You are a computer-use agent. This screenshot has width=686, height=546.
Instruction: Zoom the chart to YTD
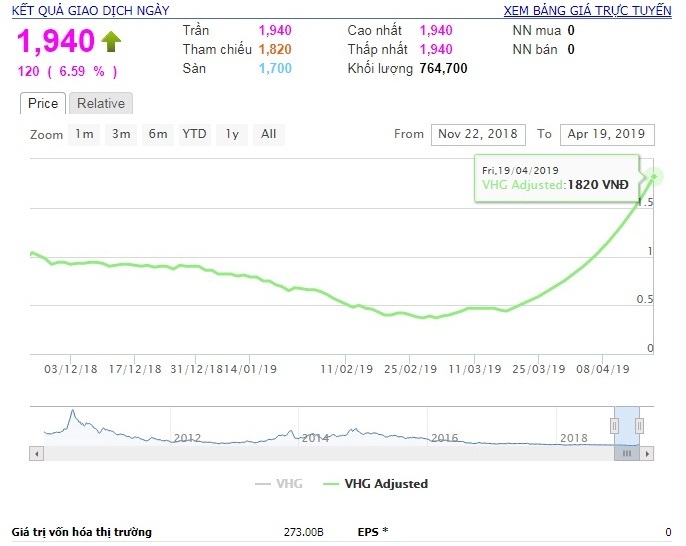point(194,134)
